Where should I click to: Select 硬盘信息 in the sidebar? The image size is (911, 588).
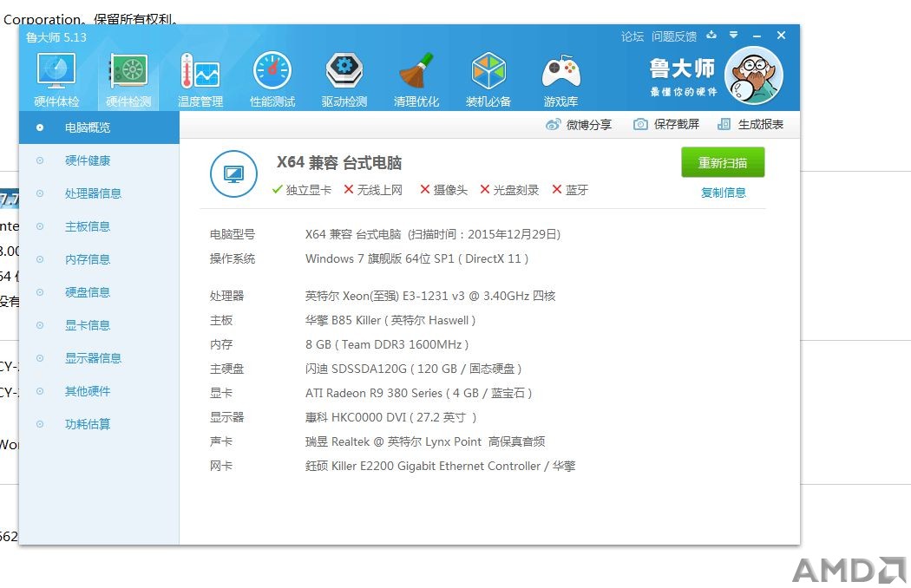[x=100, y=292]
